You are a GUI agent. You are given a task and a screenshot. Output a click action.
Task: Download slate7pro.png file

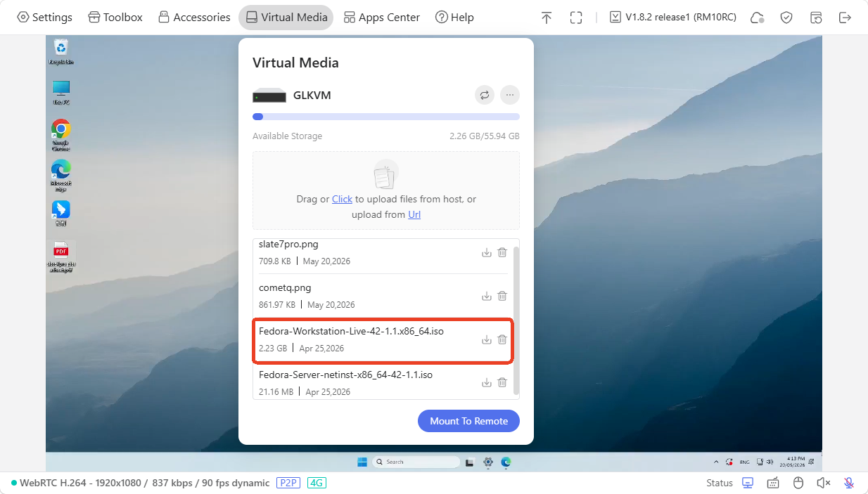tap(486, 253)
